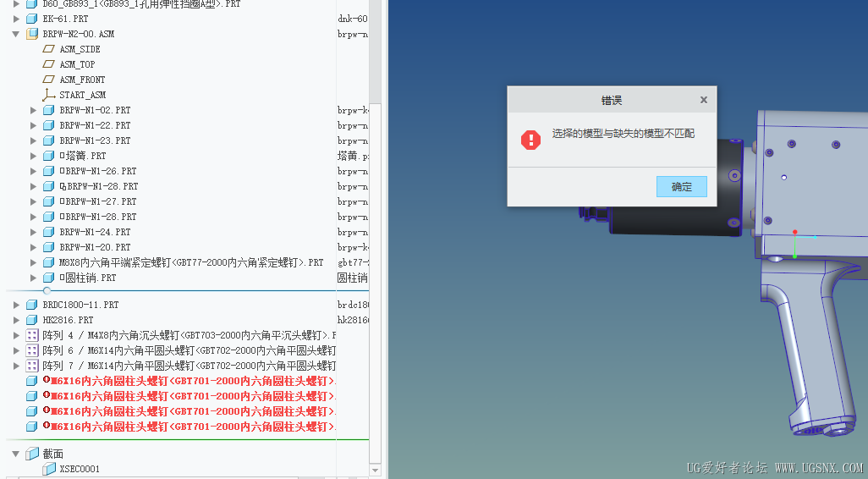This screenshot has width=868, height=479.
Task: Collapse the BRPW-N2-00.ASM assembly node
Action: pos(15,34)
